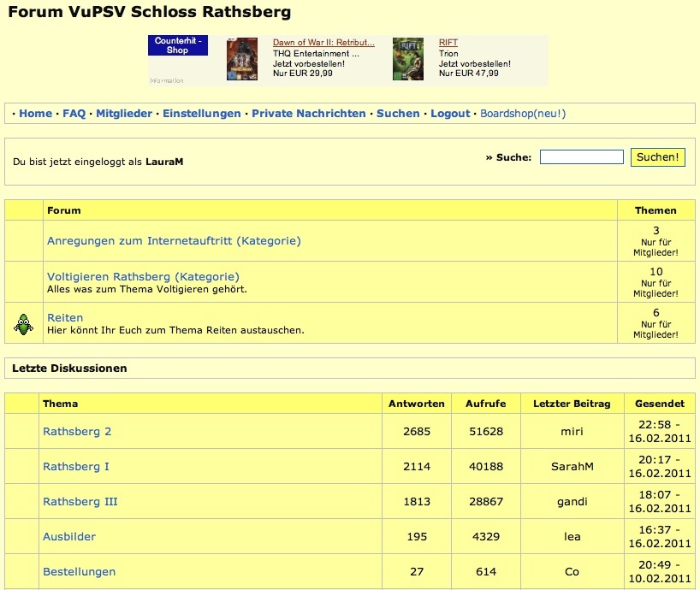
Task: Open the Reiten forum
Action: click(x=65, y=317)
